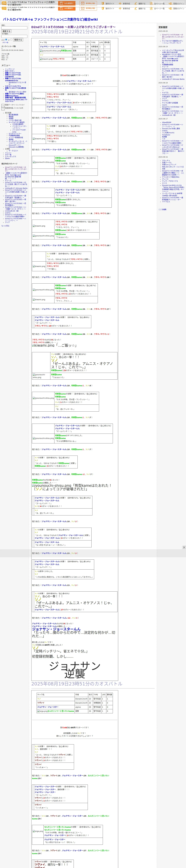Open キャラに関する用語集 link

click(x=170, y=103)
